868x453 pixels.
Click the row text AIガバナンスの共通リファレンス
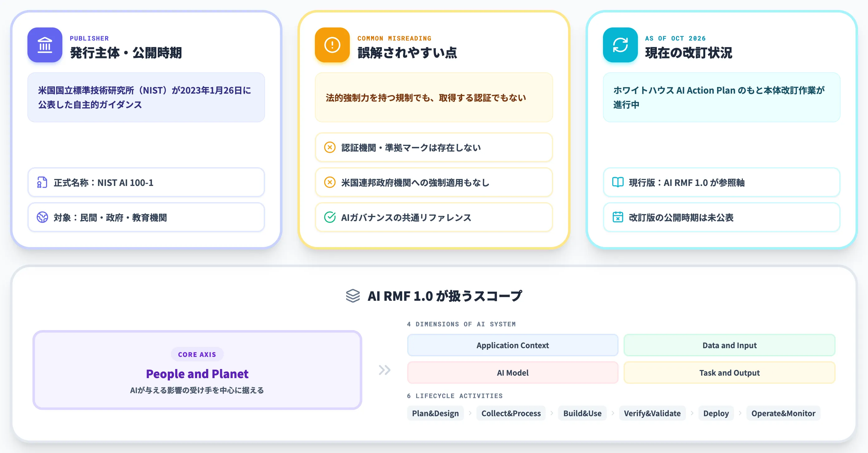(406, 217)
